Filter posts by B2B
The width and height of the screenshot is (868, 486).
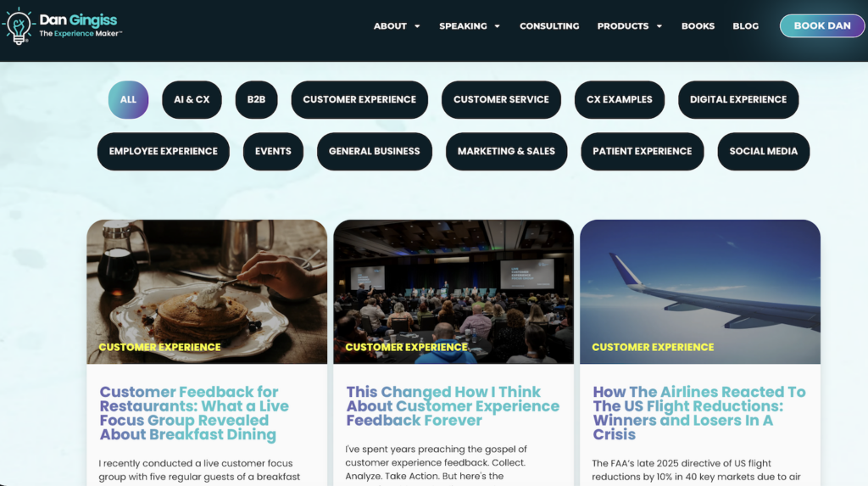click(x=256, y=100)
